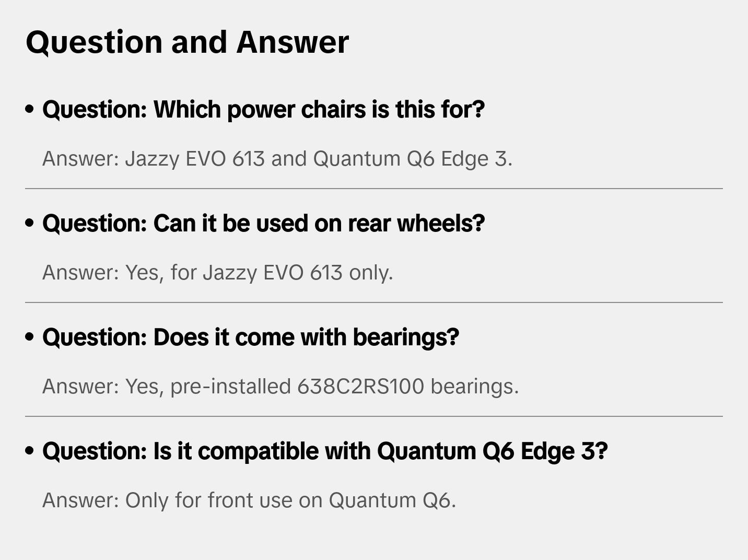Click the bullet before the rear wheels question
Image resolution: width=748 pixels, height=560 pixels.
[30, 224]
